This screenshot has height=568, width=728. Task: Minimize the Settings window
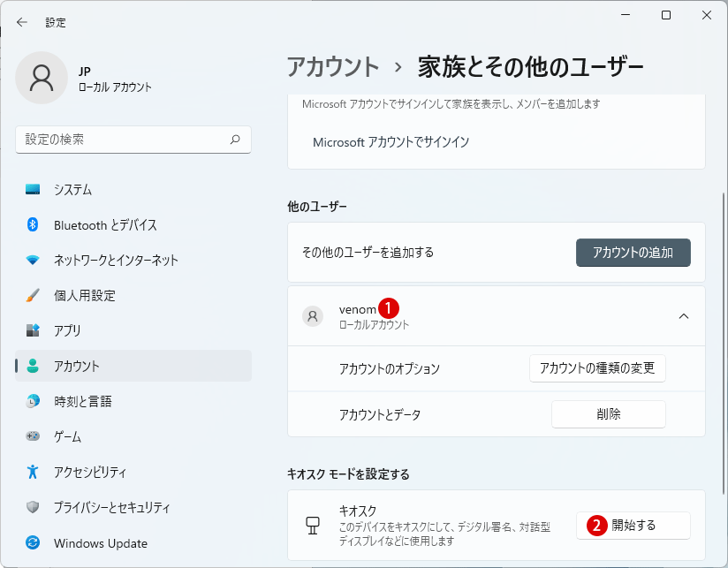point(626,15)
